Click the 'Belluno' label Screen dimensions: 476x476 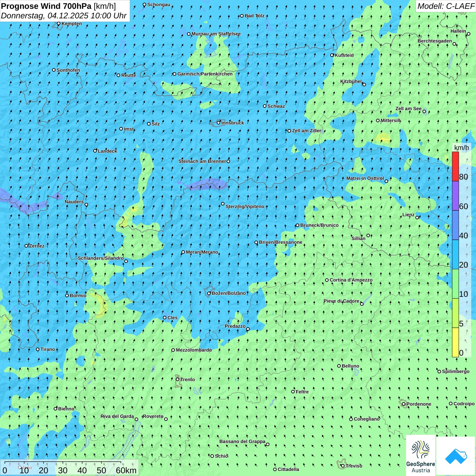click(x=350, y=366)
